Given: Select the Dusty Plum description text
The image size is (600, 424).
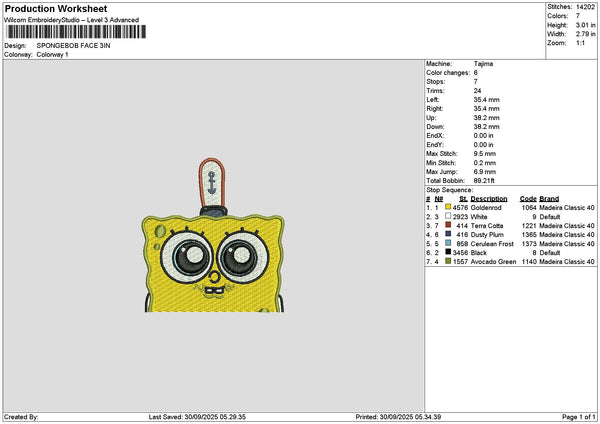Looking at the screenshot, I should point(487,235).
